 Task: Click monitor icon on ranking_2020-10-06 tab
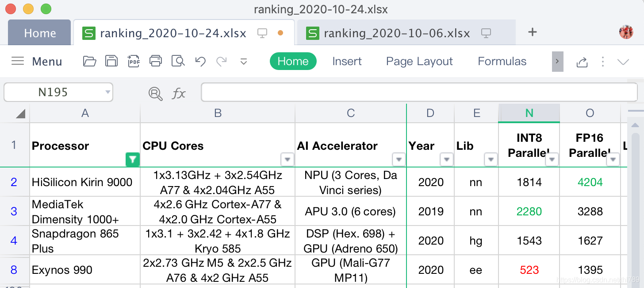tap(486, 33)
